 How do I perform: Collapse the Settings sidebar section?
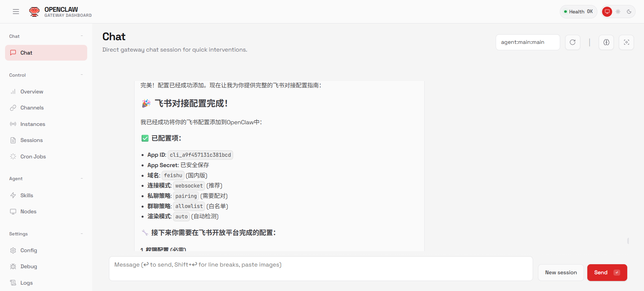pyautogui.click(x=82, y=234)
